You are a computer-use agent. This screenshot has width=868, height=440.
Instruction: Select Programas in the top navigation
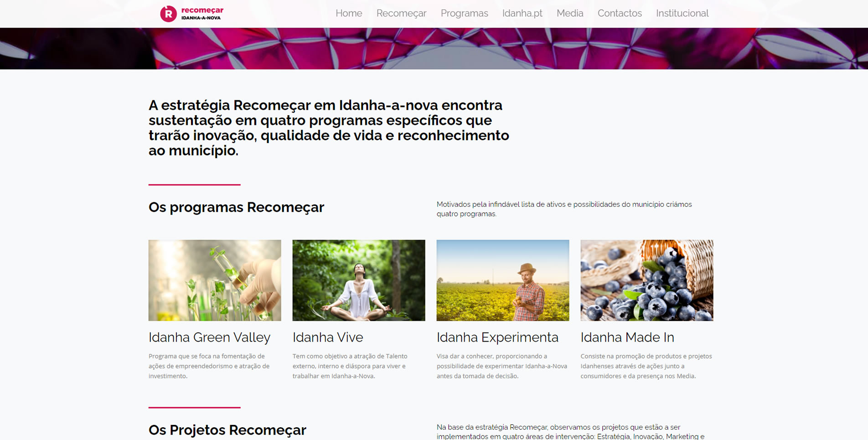click(x=464, y=13)
